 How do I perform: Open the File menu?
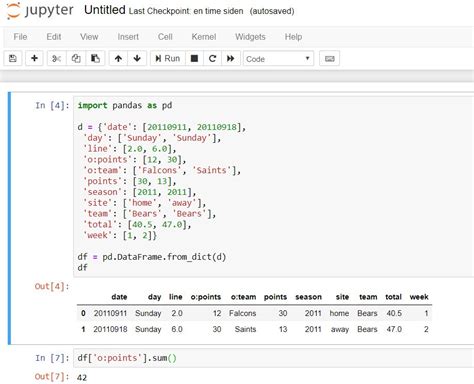[x=20, y=37]
